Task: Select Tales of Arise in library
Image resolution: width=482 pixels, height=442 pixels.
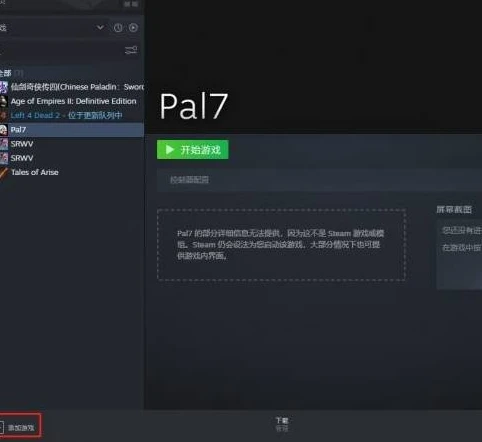Action: point(72,172)
